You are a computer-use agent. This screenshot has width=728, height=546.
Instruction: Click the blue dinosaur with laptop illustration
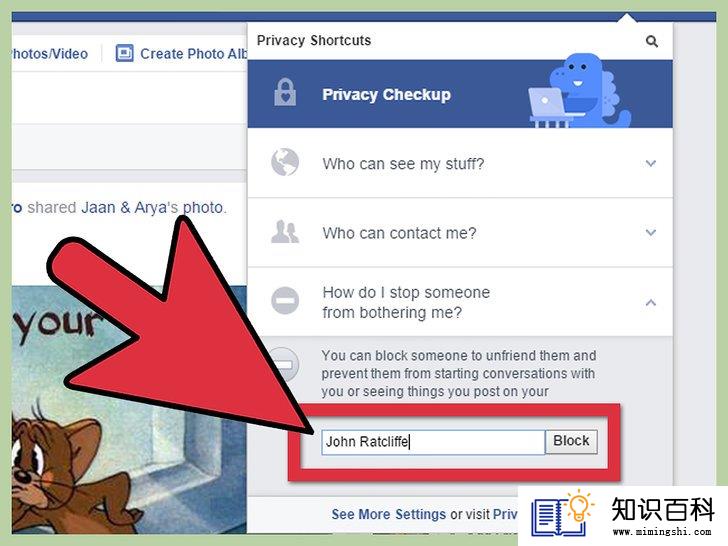tap(580, 91)
